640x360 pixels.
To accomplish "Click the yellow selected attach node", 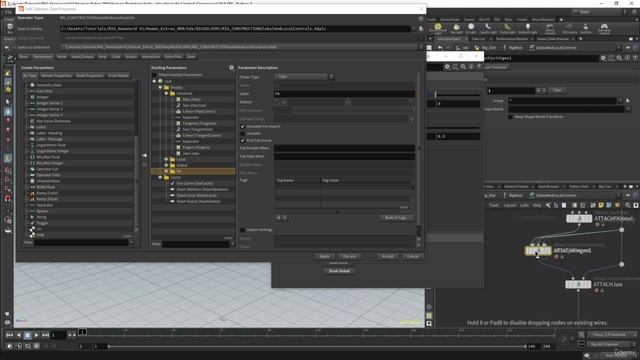I will (x=538, y=250).
